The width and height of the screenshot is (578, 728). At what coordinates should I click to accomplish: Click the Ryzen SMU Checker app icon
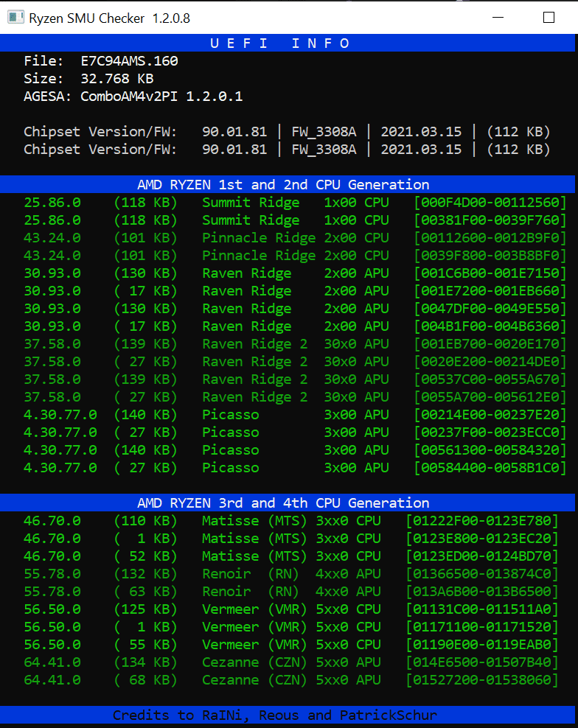pyautogui.click(x=15, y=18)
